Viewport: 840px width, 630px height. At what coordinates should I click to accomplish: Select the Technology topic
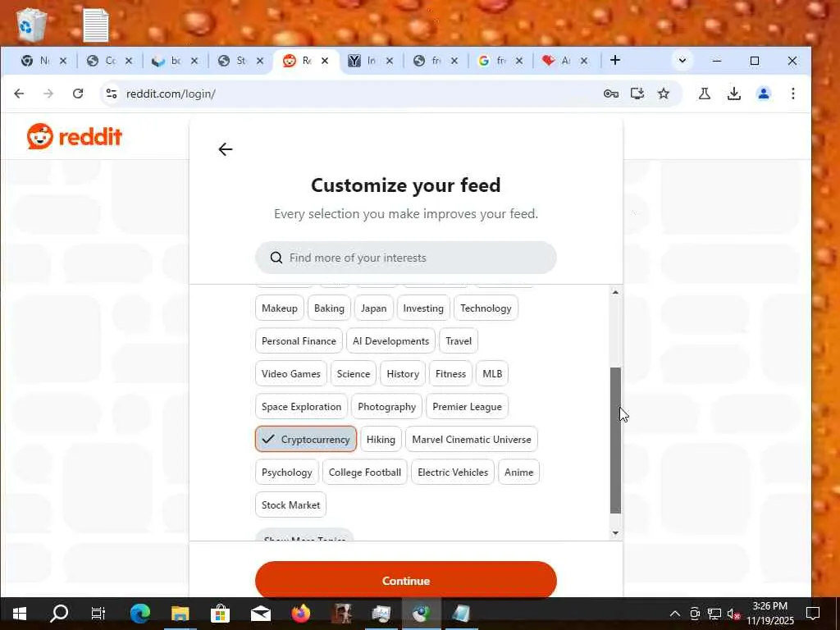coord(486,308)
